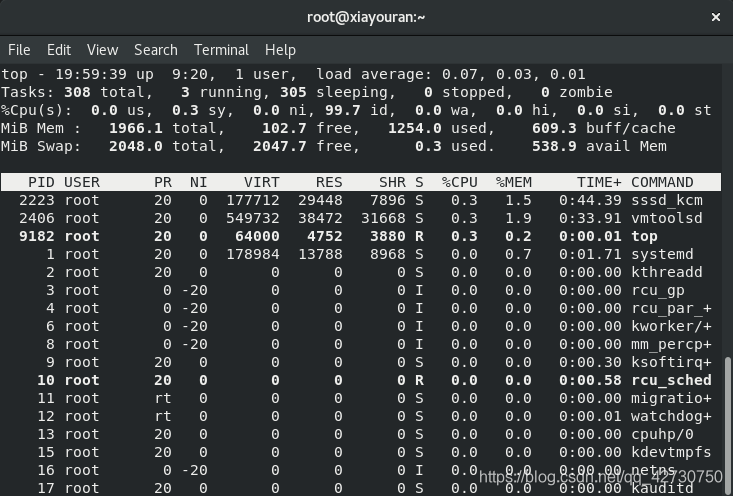733x496 pixels.
Task: Click PID 2406 in the process list
Action: (x=37, y=218)
